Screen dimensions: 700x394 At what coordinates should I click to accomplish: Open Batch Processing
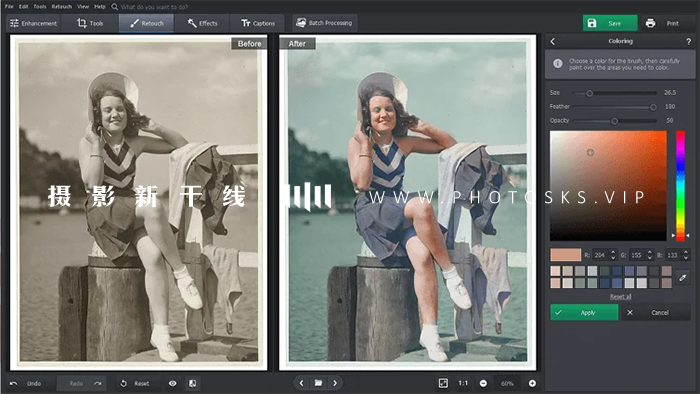(x=324, y=23)
